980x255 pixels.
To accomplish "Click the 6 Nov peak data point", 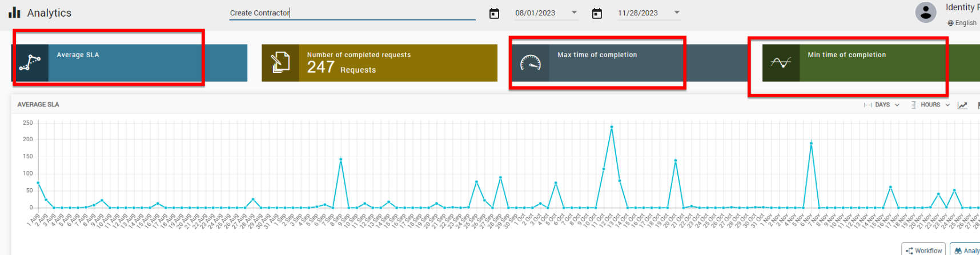I will (x=811, y=144).
